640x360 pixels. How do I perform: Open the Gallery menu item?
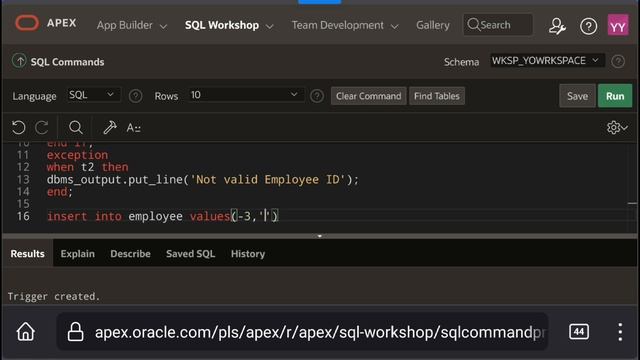click(x=433, y=25)
